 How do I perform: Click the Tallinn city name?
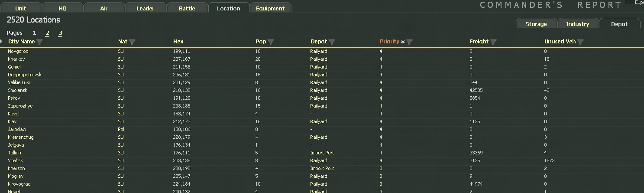14,153
